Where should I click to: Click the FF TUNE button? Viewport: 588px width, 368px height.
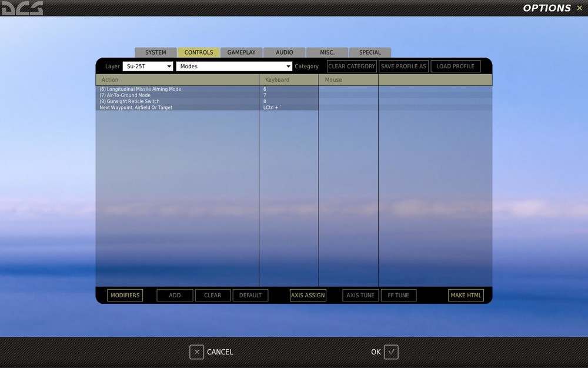coord(399,295)
